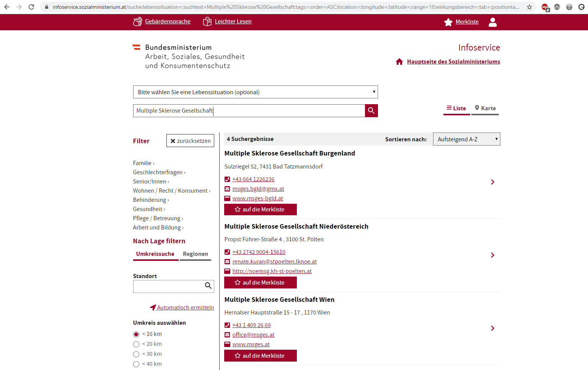
Task: Open the user profile icon
Action: pos(493,22)
